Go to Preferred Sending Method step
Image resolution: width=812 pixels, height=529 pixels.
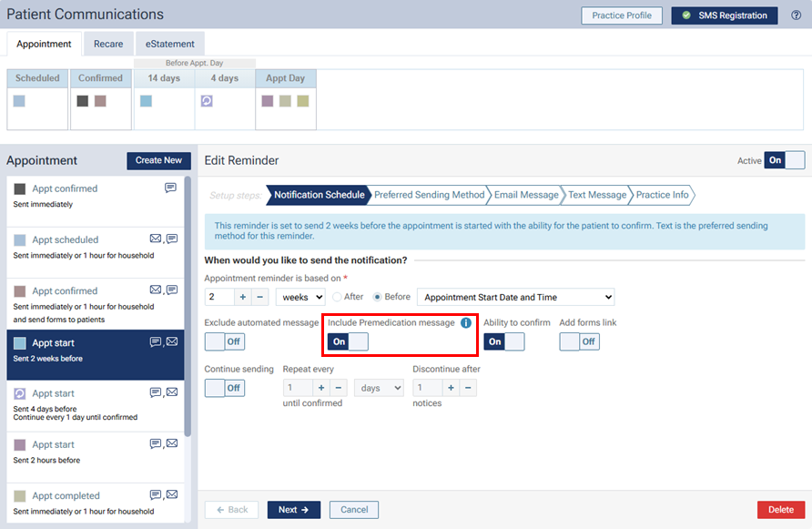(429, 195)
